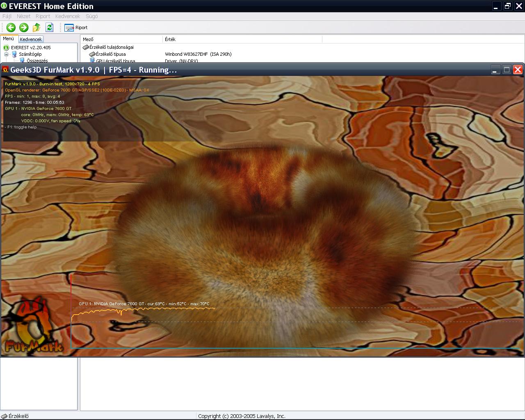Minimize the EVEREST Home Edition window

497,6
